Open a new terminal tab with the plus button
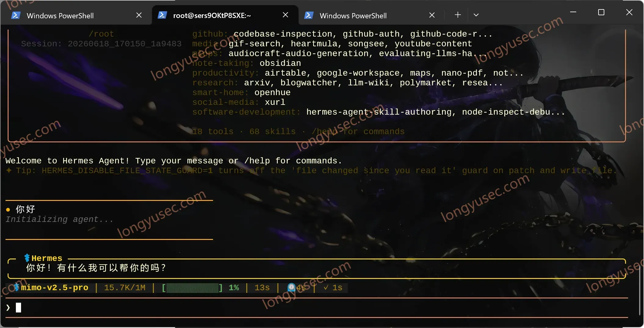This screenshot has height=328, width=644. coord(458,15)
